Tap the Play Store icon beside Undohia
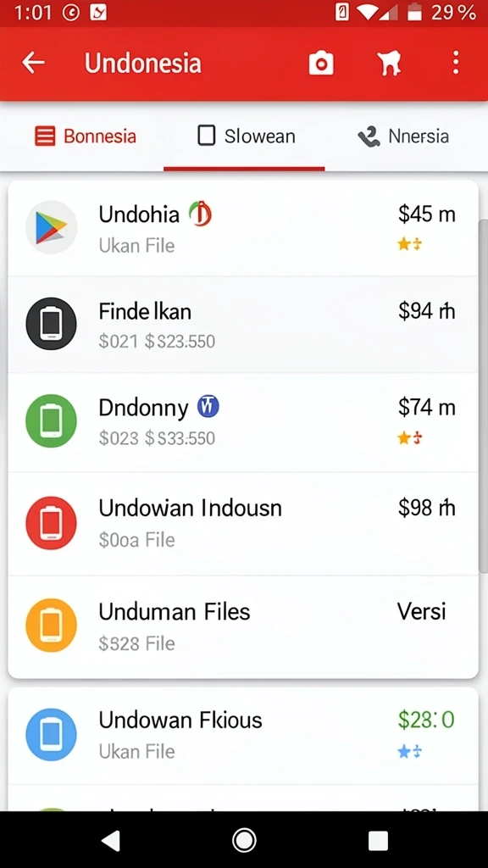The height and width of the screenshot is (868, 488). coord(52,227)
